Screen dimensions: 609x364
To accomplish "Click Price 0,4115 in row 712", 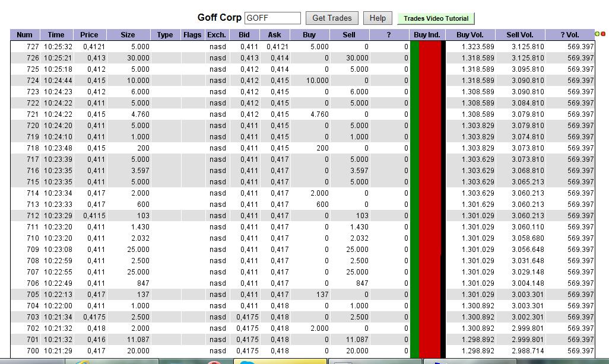I will click(94, 215).
